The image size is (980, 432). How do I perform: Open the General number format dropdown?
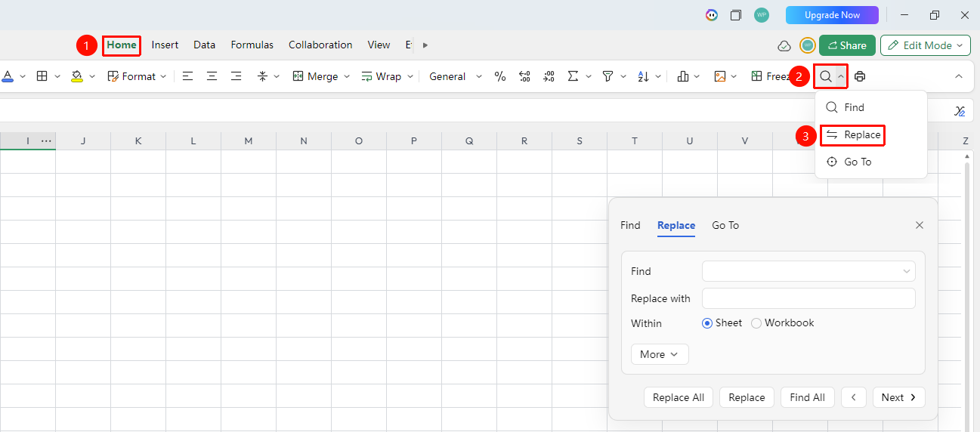coord(456,76)
